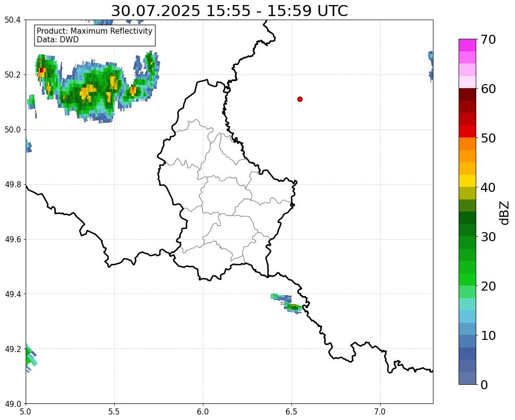
Task: Click the slate blue bottom segment of colorbar
Action: [467, 378]
